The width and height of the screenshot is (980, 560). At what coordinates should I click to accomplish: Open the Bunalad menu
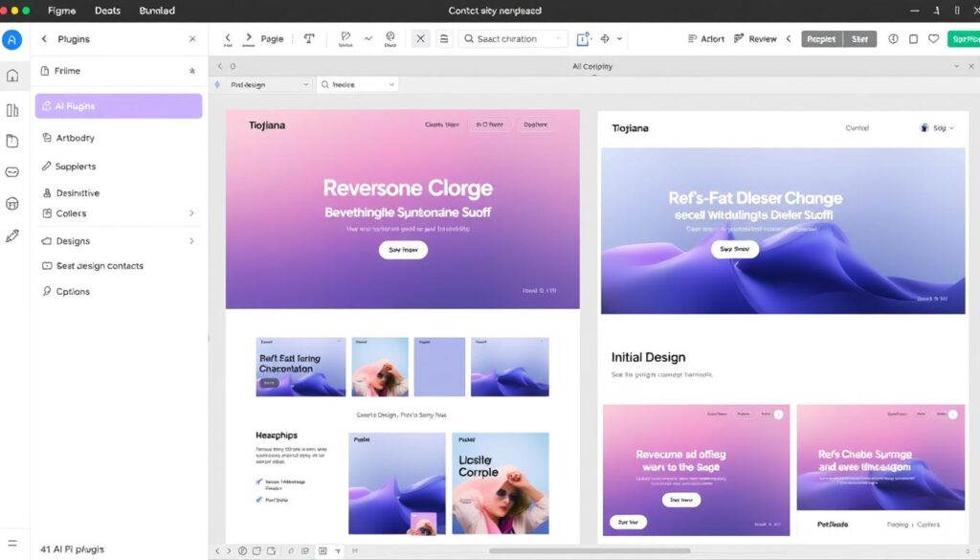pos(157,11)
